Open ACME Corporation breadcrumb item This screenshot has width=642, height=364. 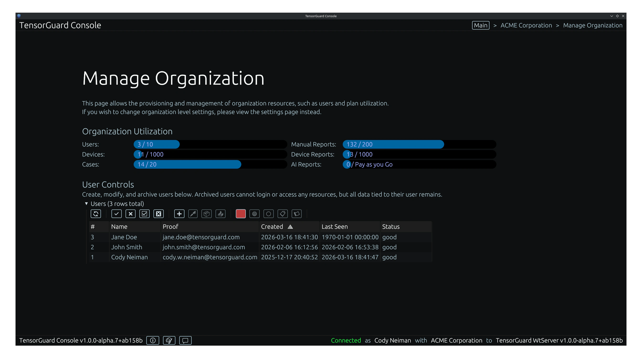point(526,25)
